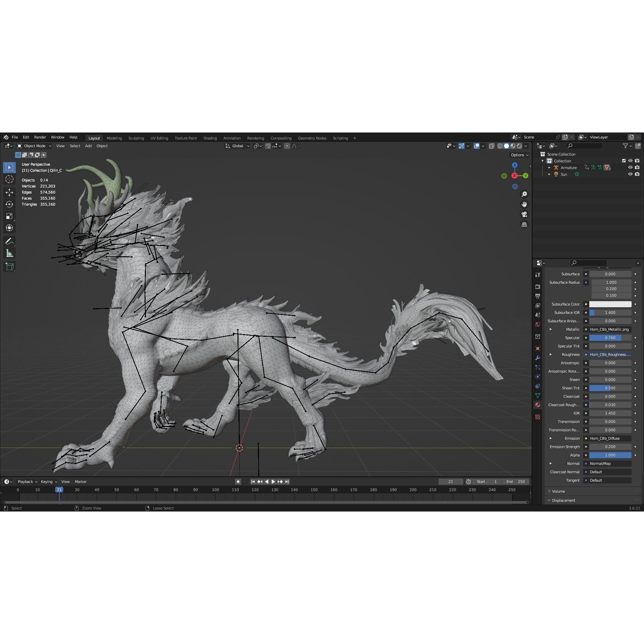Open the Modifier Properties wrench tab
Image resolution: width=644 pixels, height=644 pixels.
pyautogui.click(x=538, y=358)
